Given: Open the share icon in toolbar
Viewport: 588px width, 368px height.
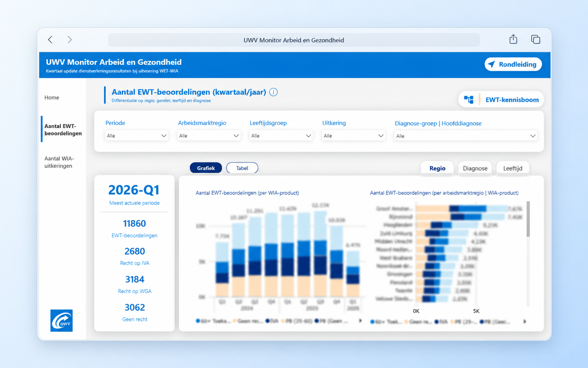Looking at the screenshot, I should (513, 39).
